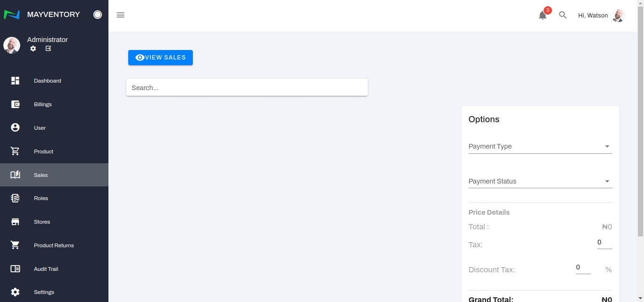Focus the Search products field
The height and width of the screenshot is (302, 644).
tap(247, 88)
